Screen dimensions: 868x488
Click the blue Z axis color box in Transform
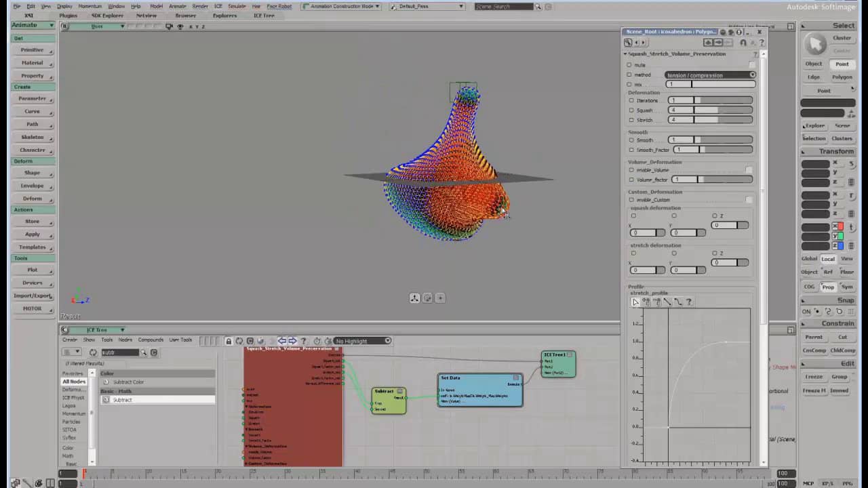tap(840, 245)
